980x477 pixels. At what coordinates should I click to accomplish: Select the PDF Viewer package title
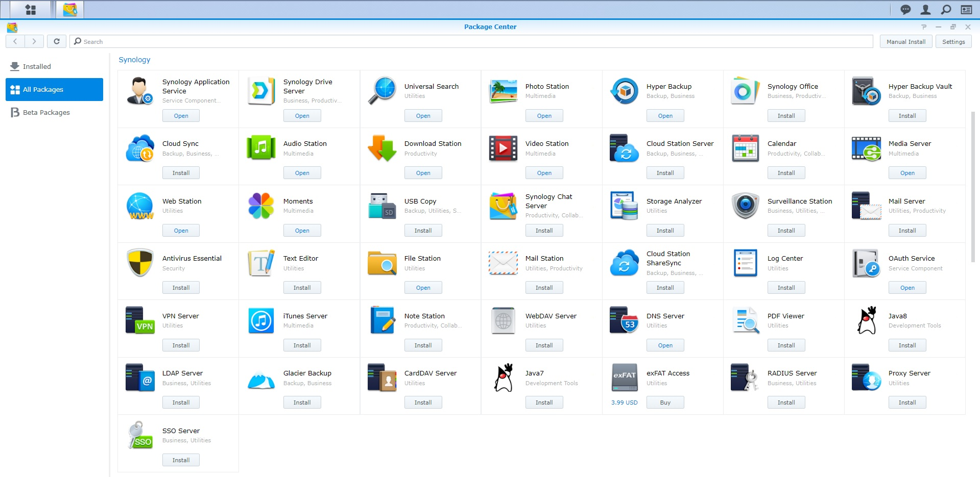(x=785, y=316)
